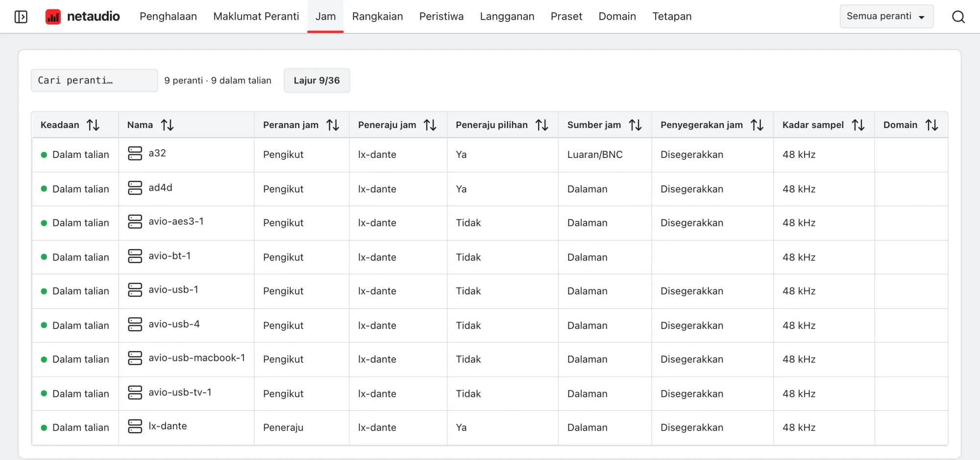Open the Peristiwa tab
This screenshot has width=980, height=460.
(x=441, y=17)
